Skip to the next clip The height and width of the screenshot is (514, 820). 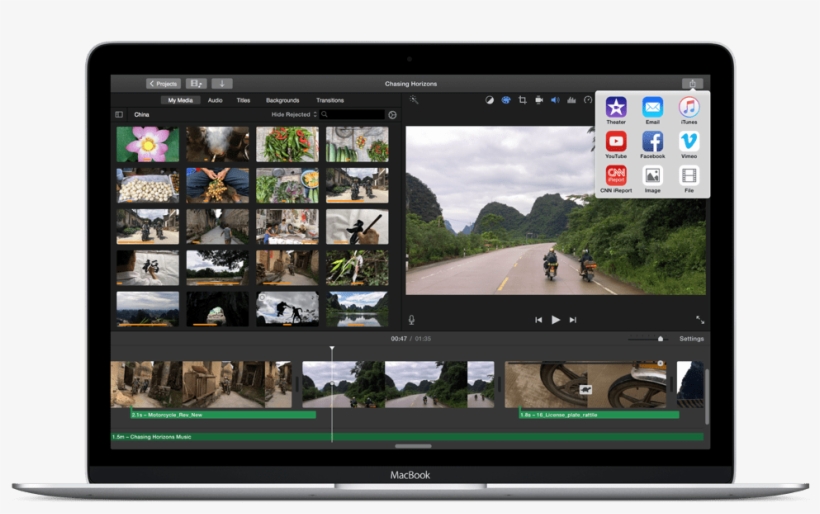pos(573,320)
